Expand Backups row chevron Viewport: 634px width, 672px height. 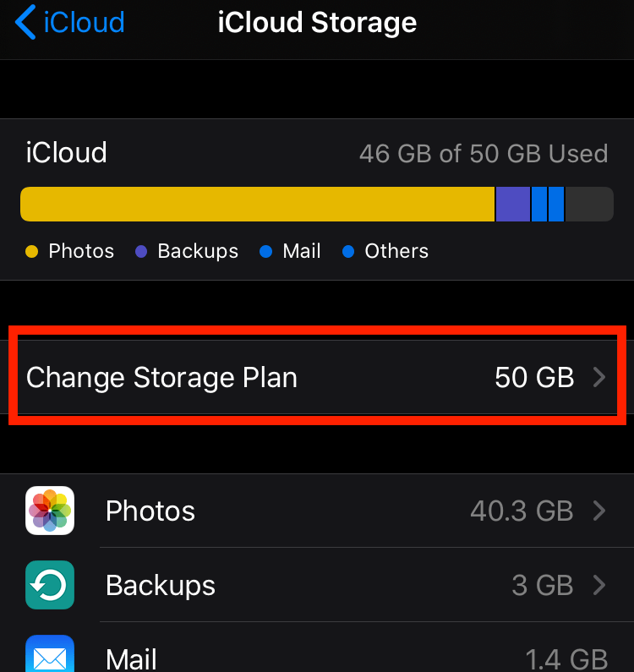[599, 585]
